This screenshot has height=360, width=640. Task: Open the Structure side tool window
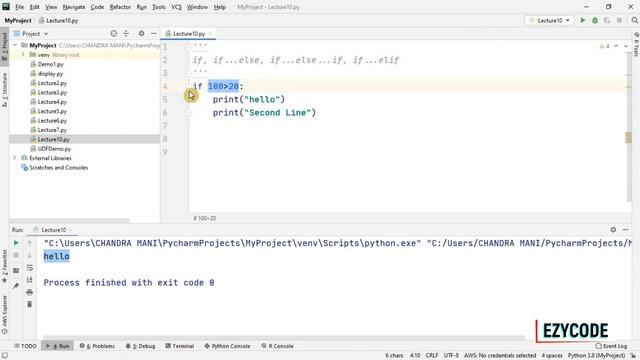pyautogui.click(x=4, y=90)
